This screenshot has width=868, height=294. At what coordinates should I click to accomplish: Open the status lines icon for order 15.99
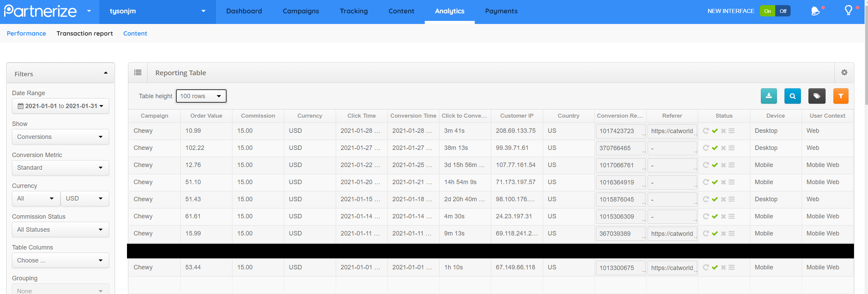pyautogui.click(x=731, y=233)
